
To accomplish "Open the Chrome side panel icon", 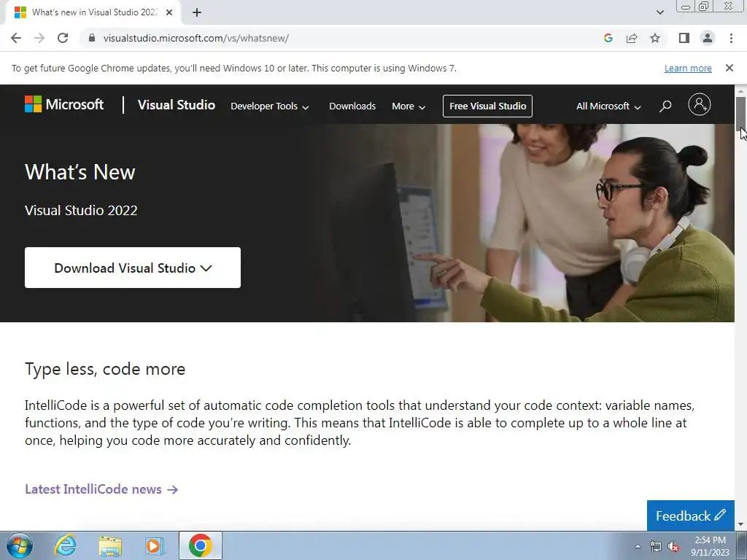I will (x=684, y=38).
